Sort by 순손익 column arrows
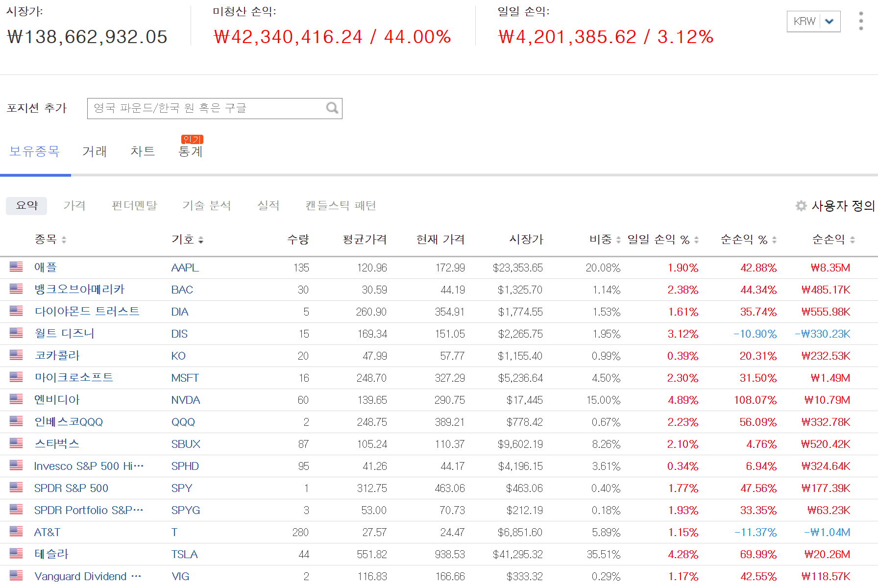Image resolution: width=878 pixels, height=588 pixels. (853, 240)
